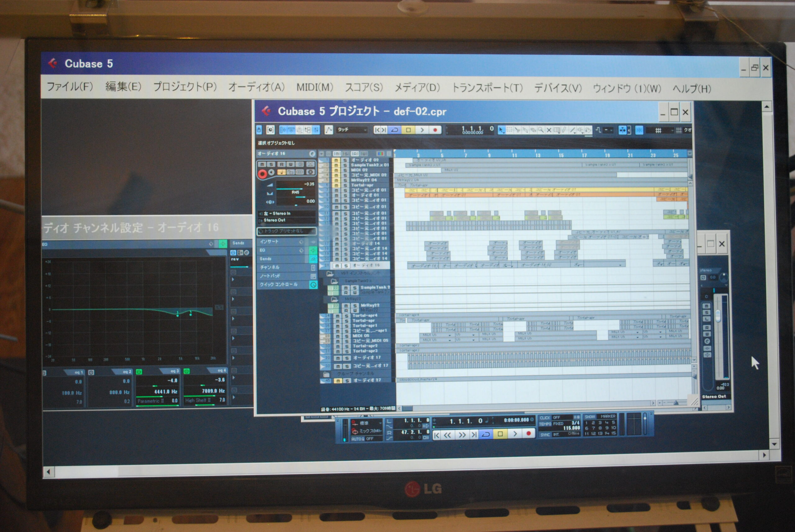Click the Stereo Out channel fader handle
The width and height of the screenshot is (795, 532).
click(x=718, y=316)
